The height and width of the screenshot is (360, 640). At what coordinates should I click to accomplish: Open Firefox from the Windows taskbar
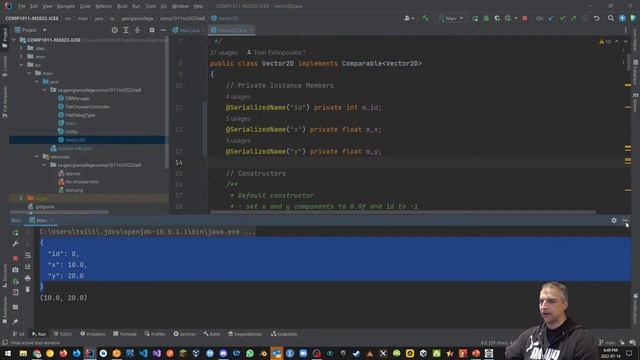63,353
